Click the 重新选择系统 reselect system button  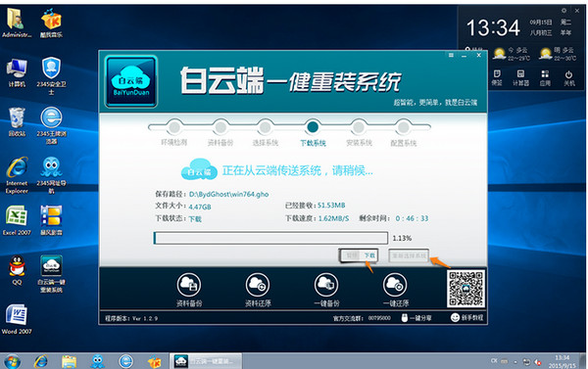(409, 255)
